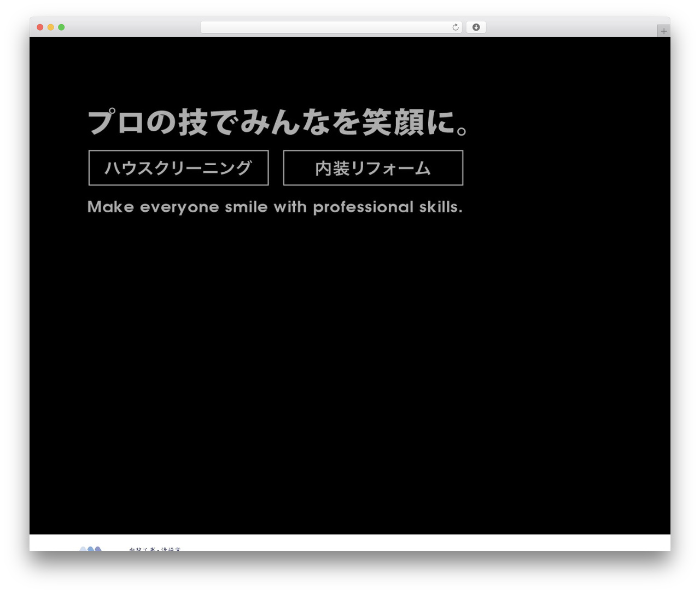The width and height of the screenshot is (700, 593).
Task: Reload the page with refresh icon
Action: coord(455,27)
